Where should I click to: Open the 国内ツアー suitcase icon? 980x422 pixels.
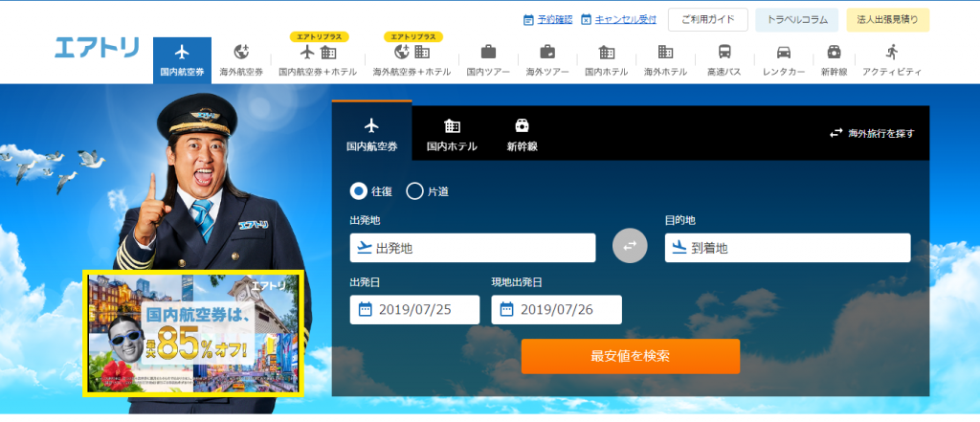coord(488,52)
